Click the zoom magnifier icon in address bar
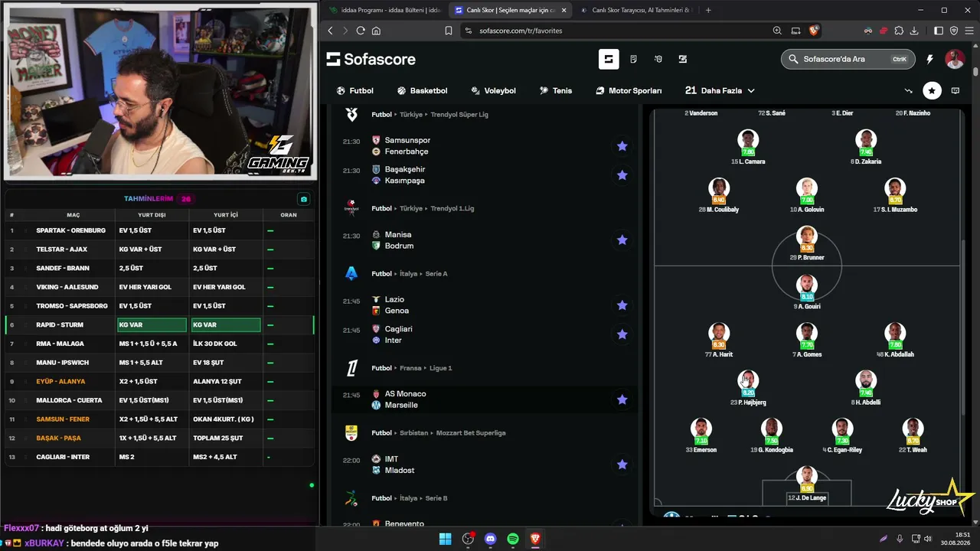Image resolution: width=980 pixels, height=551 pixels. pyautogui.click(x=777, y=31)
